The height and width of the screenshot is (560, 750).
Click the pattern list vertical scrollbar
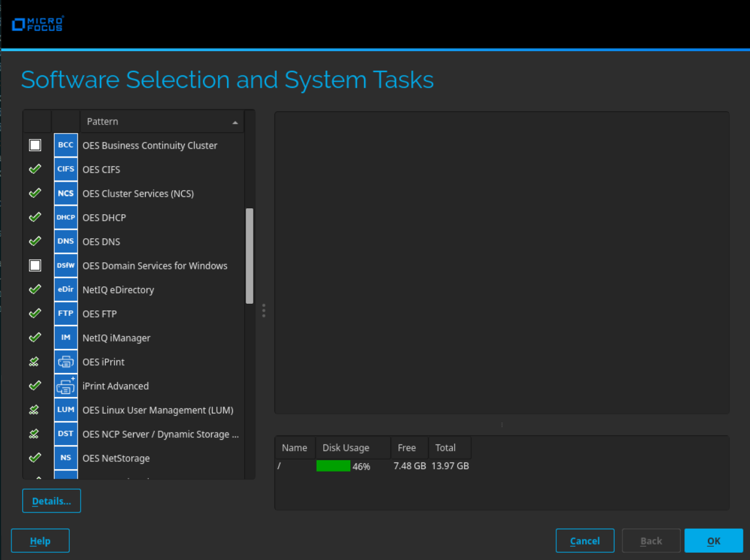(250, 256)
